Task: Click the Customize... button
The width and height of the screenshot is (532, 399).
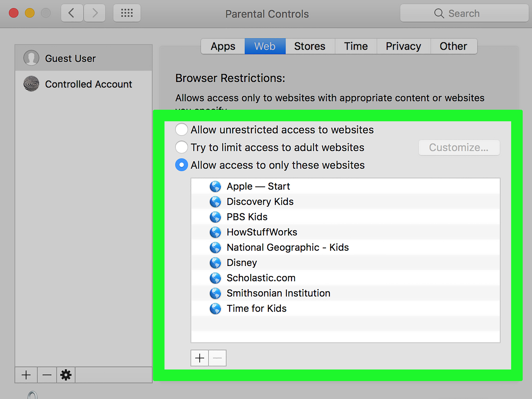Action: click(459, 147)
